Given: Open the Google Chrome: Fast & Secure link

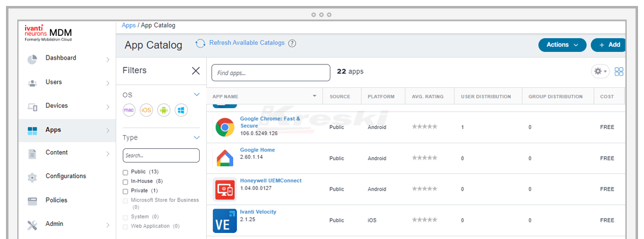Looking at the screenshot, I should pos(270,122).
